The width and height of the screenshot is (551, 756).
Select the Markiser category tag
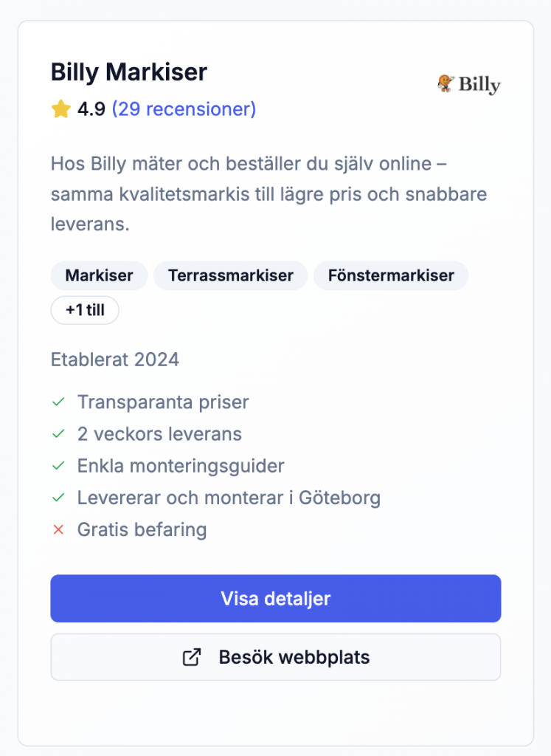coord(99,275)
